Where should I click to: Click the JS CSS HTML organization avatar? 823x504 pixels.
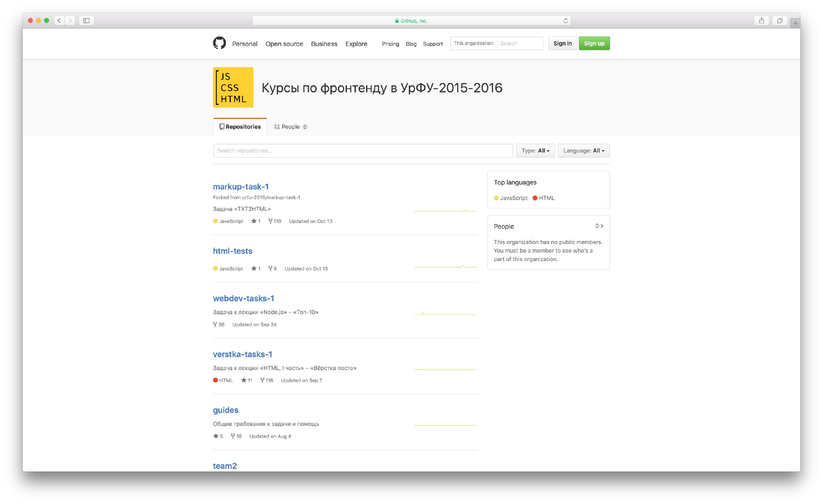click(x=233, y=87)
